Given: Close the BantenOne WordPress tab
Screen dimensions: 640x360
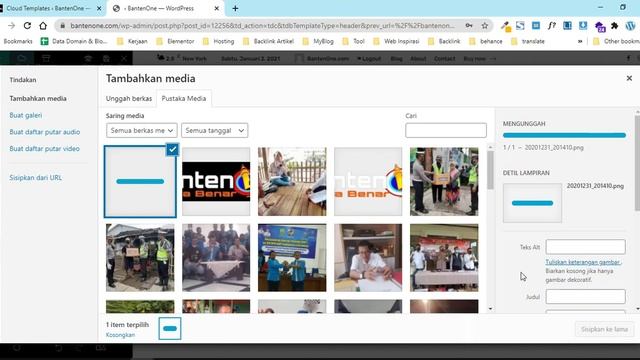Looking at the screenshot, I should [x=216, y=8].
